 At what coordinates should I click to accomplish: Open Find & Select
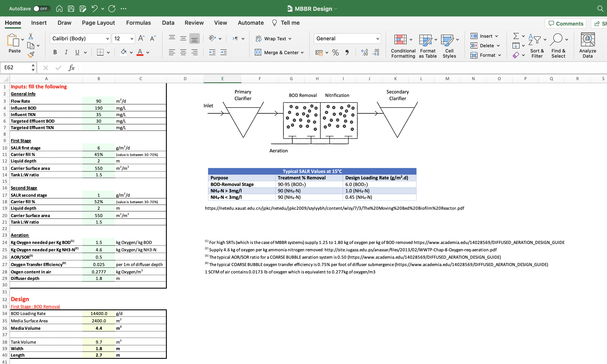[558, 46]
